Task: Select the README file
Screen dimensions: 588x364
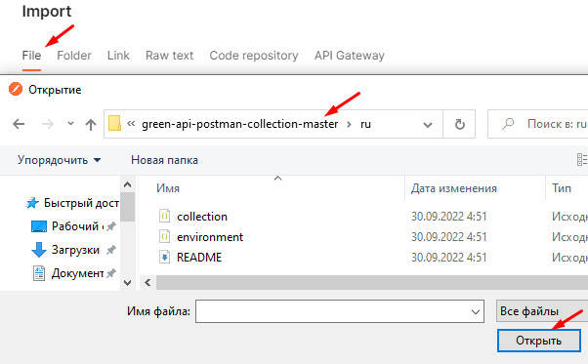Action: click(x=199, y=258)
